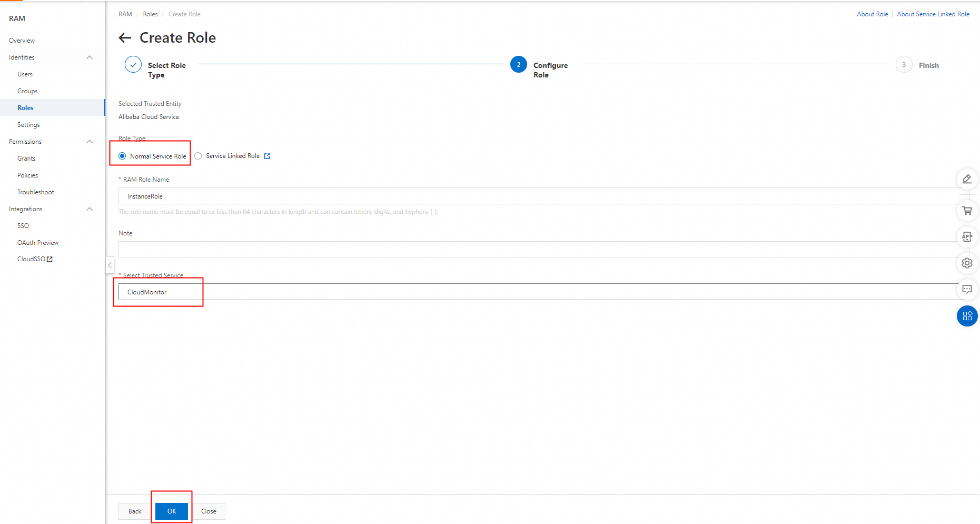980x524 pixels.
Task: Open Policies in the sidebar
Action: [x=27, y=175]
